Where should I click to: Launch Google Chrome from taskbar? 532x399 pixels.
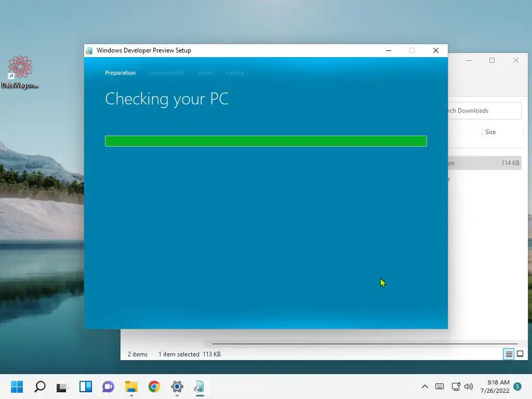154,387
